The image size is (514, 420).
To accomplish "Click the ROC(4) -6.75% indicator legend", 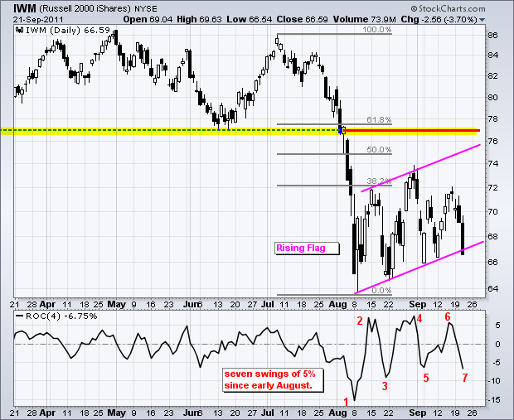I will (56, 316).
